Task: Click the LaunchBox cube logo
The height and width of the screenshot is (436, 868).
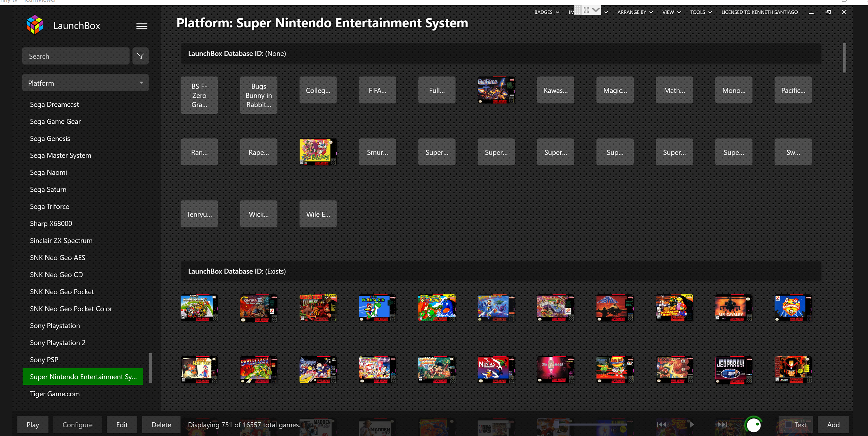Action: click(x=35, y=25)
